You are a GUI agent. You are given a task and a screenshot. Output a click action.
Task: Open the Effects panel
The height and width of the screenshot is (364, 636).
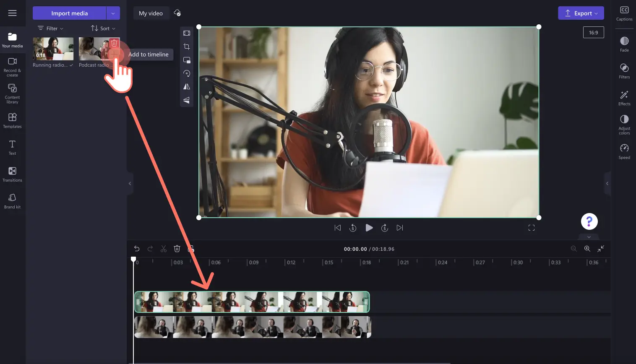pos(624,98)
